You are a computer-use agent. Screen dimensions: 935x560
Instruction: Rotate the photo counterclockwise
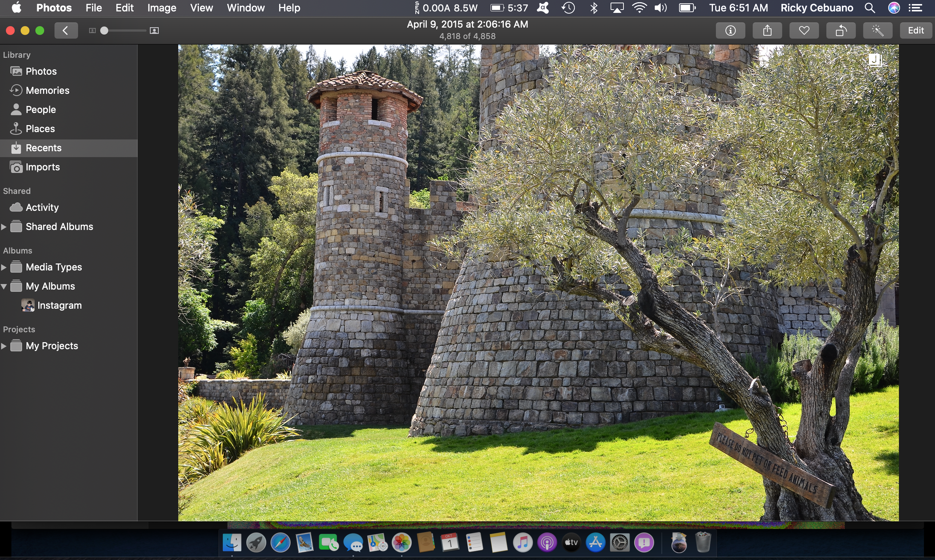(841, 31)
